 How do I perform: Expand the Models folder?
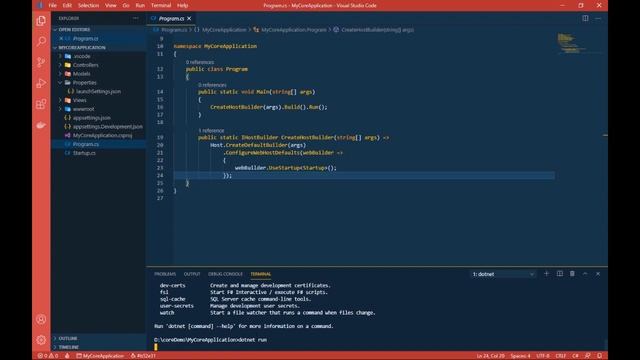tap(98, 73)
